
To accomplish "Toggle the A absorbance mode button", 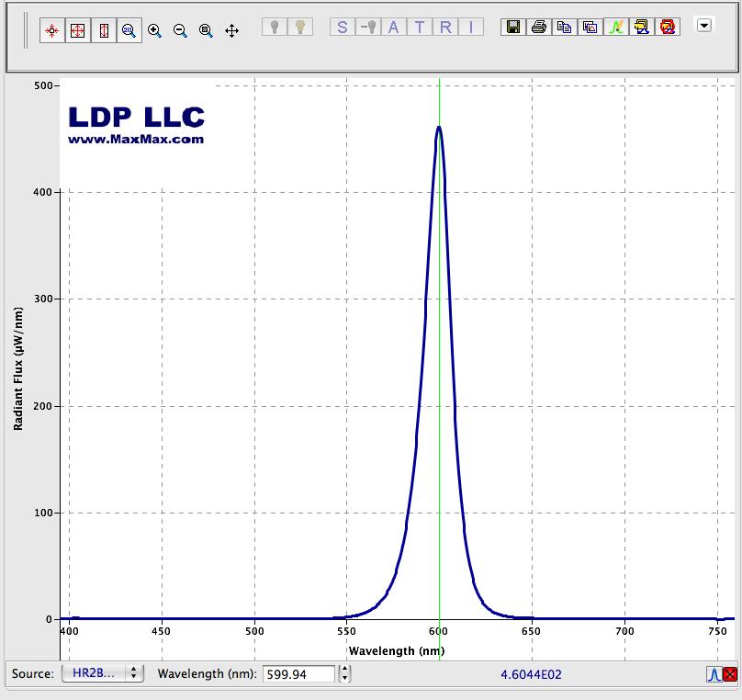I will tap(393, 27).
